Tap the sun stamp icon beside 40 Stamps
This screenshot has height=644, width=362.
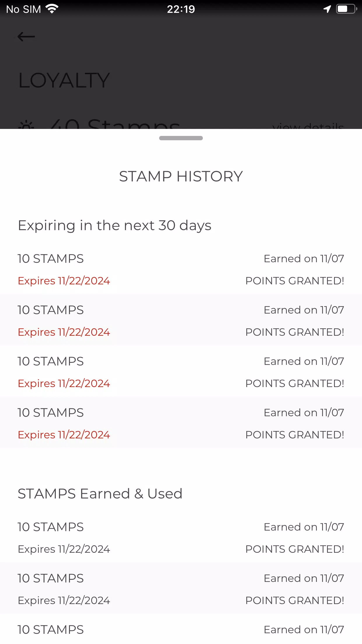(27, 125)
